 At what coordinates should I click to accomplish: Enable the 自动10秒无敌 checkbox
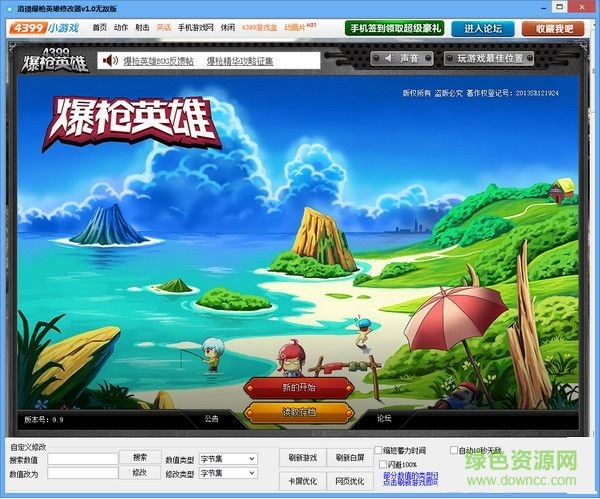pos(454,450)
